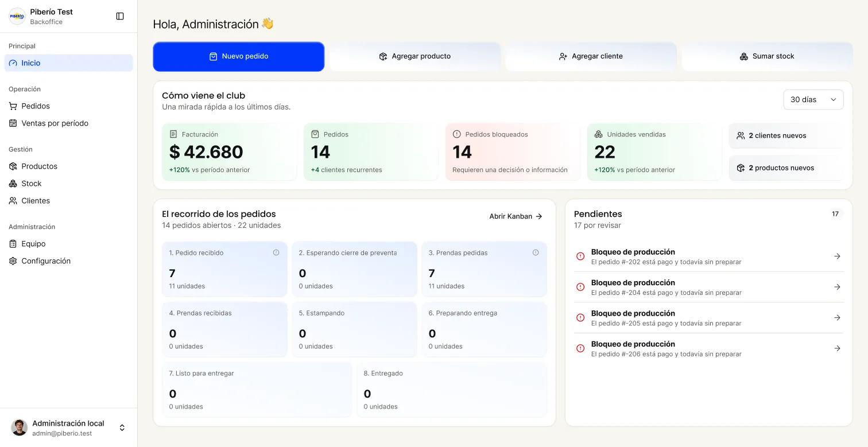Click the info icon on Prendas pedidas

coord(536,252)
